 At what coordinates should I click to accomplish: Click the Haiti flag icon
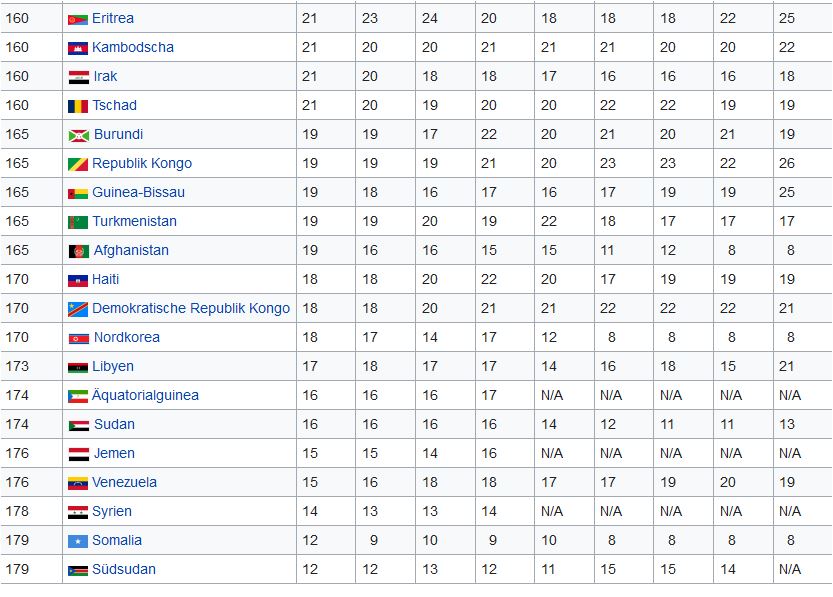[78, 280]
